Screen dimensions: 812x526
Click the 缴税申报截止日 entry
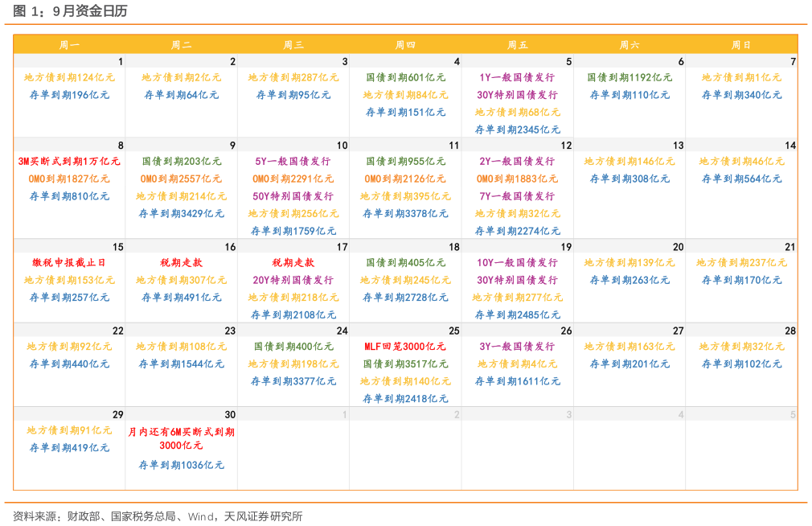(x=69, y=263)
